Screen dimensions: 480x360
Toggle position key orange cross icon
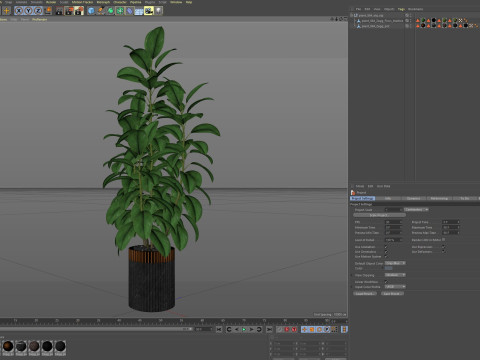304,329
